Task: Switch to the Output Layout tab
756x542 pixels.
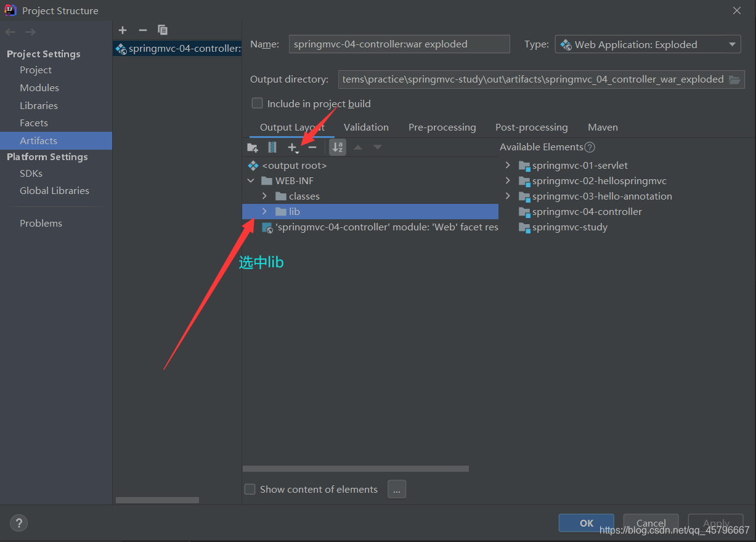Action: point(292,127)
